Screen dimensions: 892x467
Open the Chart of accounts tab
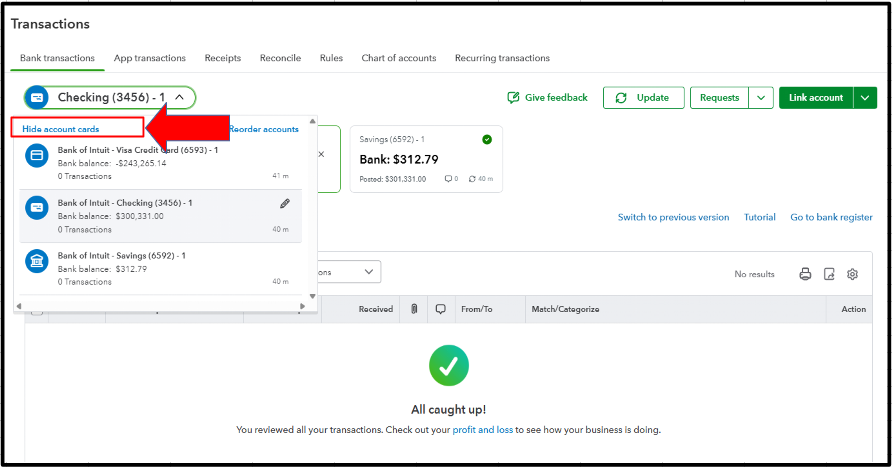pyautogui.click(x=399, y=58)
